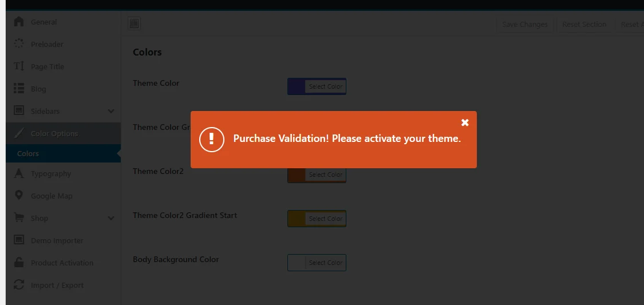Click the Page Title text icon
644x305 pixels.
pos(19,66)
